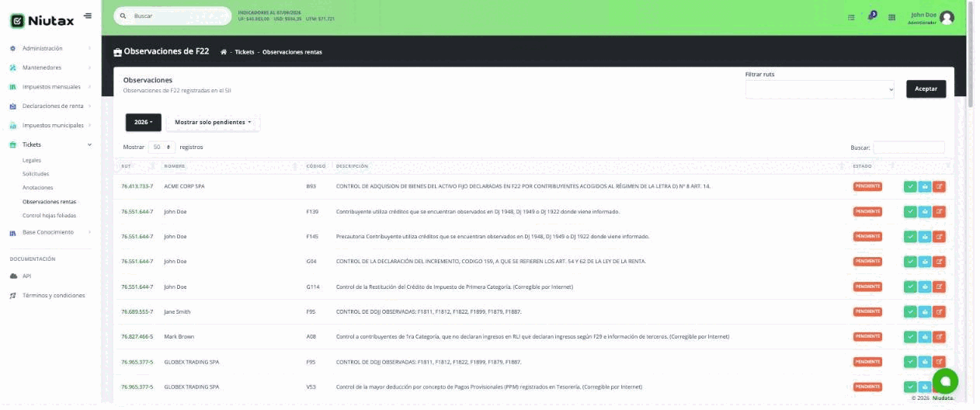Collapse the sidebar with the hamburger icon
The height and width of the screenshot is (410, 980).
click(x=87, y=16)
